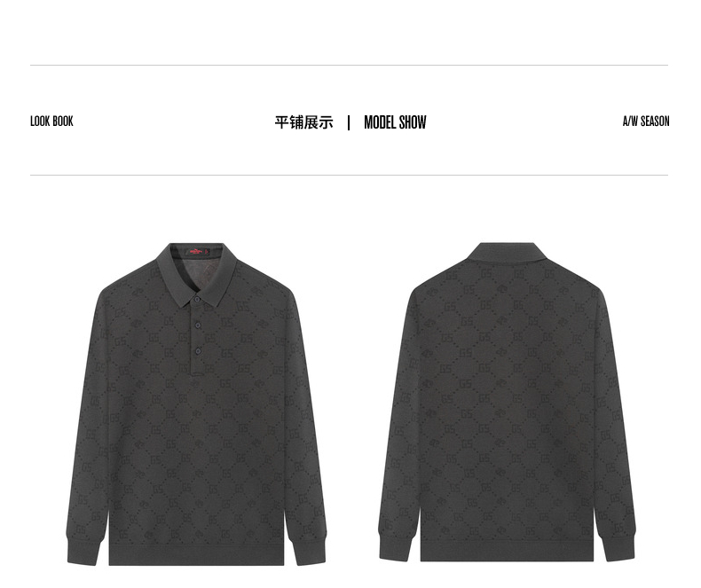Image resolution: width=701 pixels, height=588 pixels.
Task: Click the LOOK BOOK label
Action: tap(51, 122)
